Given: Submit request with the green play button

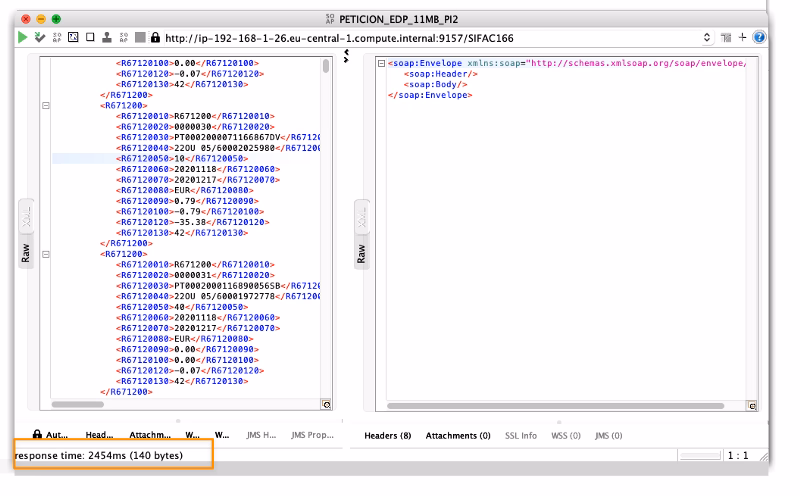Looking at the screenshot, I should pyautogui.click(x=22, y=37).
